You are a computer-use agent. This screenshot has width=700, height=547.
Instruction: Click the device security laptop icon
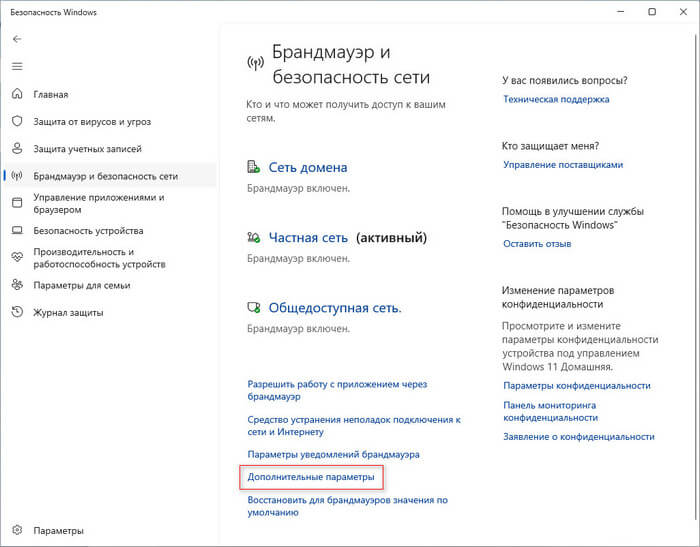pos(17,231)
